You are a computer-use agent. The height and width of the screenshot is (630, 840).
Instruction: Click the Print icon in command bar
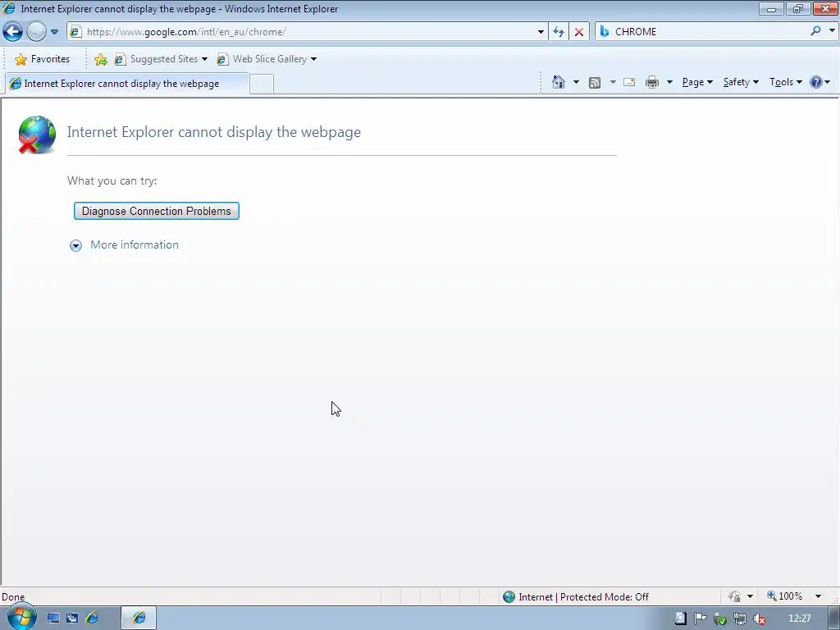[652, 82]
